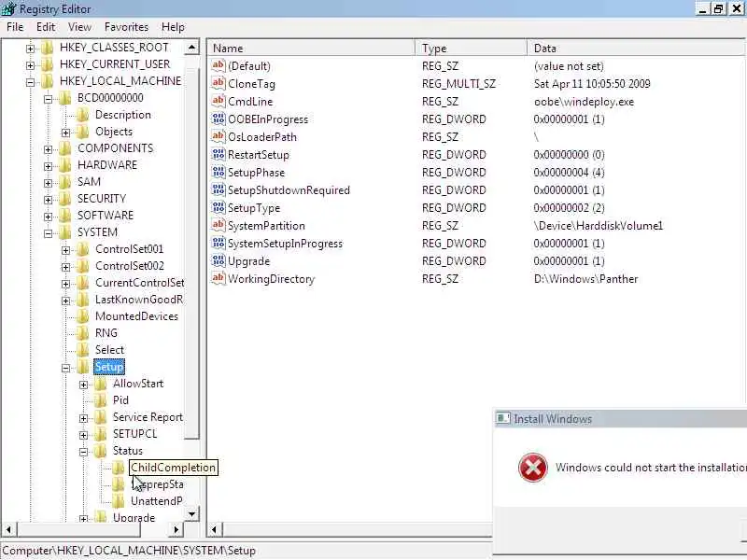Click the SAM folder icon
The width and height of the screenshot is (747, 560).
click(x=64, y=182)
